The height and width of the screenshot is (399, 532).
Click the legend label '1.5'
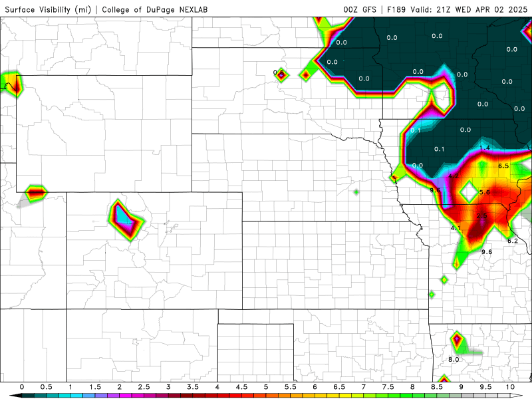pyautogui.click(x=95, y=387)
